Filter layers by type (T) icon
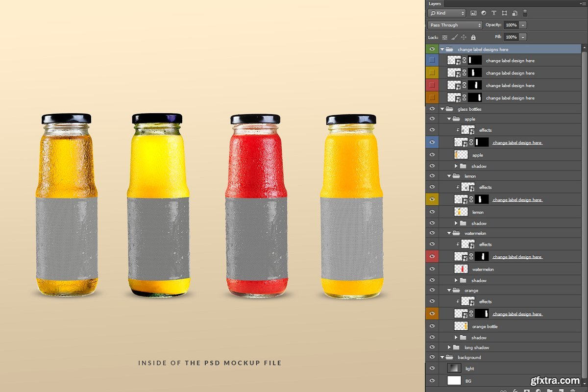588x392 pixels. [494, 13]
